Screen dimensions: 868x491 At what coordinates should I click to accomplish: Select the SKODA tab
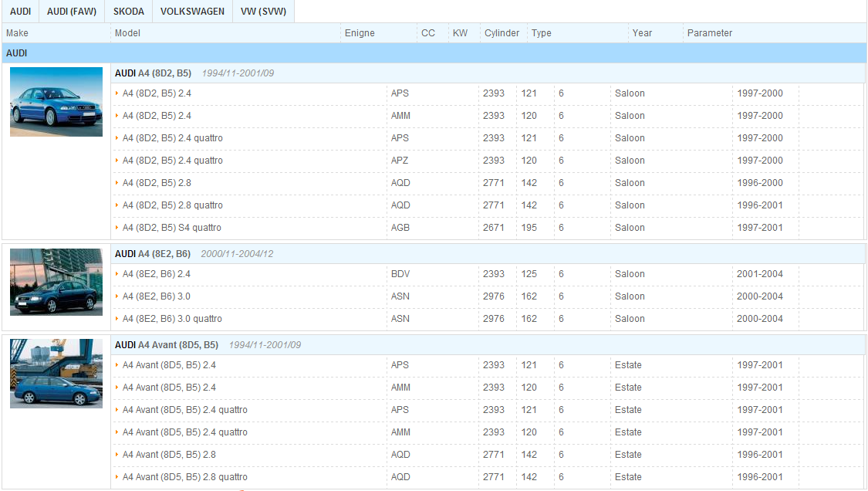[128, 11]
